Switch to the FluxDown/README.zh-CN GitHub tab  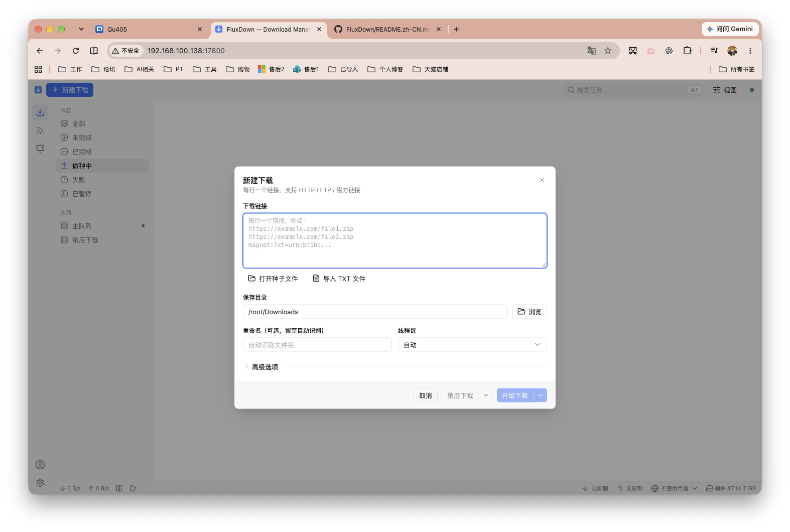point(387,29)
